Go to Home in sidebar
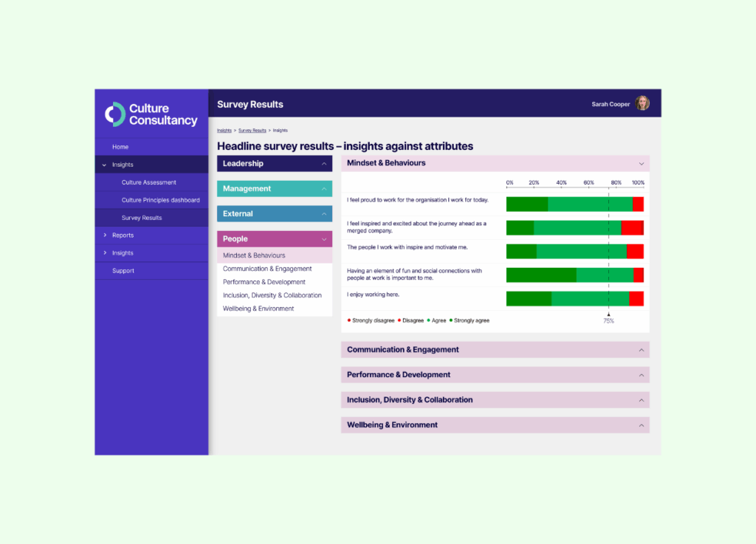This screenshot has width=756, height=544. tap(120, 147)
